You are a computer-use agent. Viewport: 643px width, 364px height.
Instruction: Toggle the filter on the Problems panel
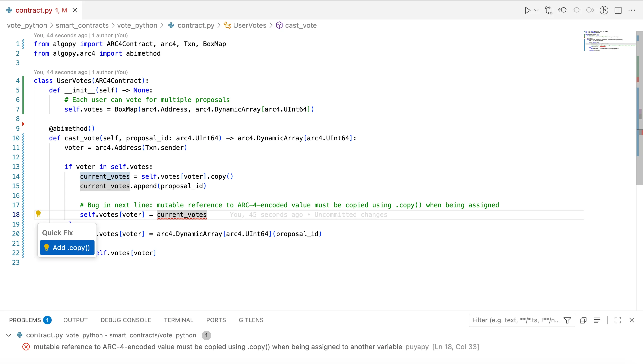coord(567,320)
